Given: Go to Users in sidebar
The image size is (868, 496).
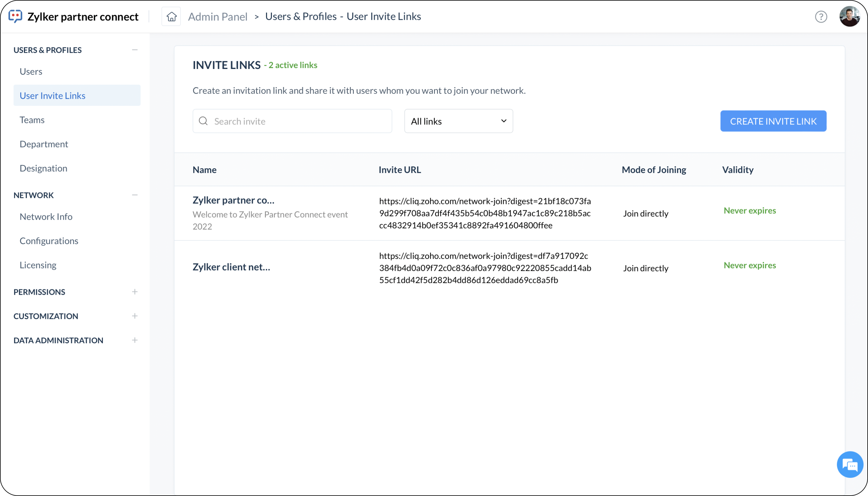Looking at the screenshot, I should [31, 71].
